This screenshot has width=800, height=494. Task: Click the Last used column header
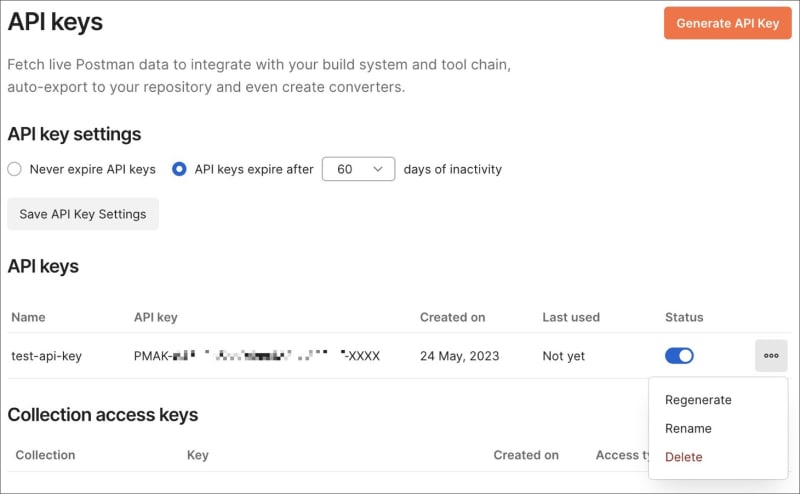click(571, 317)
